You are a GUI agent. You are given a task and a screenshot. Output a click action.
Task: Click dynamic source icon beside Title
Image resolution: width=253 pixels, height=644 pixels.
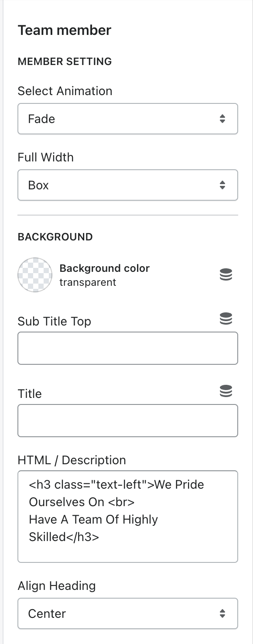click(x=226, y=391)
